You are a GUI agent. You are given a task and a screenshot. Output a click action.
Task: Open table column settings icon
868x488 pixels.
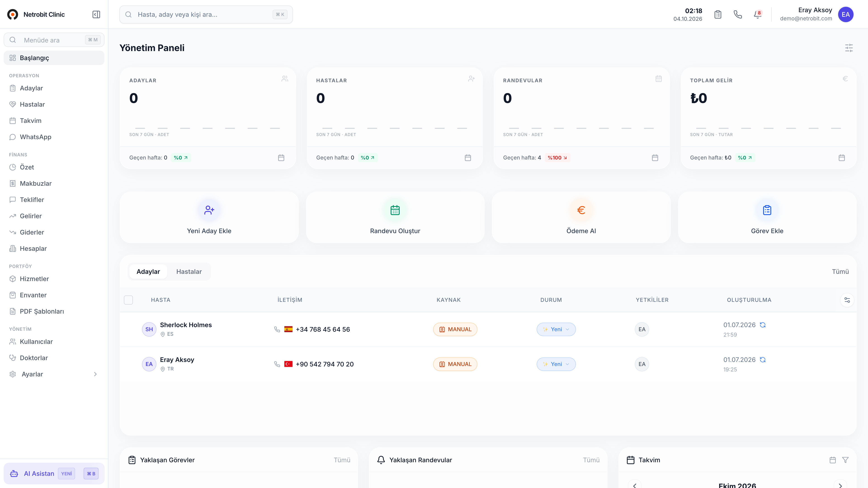(847, 300)
